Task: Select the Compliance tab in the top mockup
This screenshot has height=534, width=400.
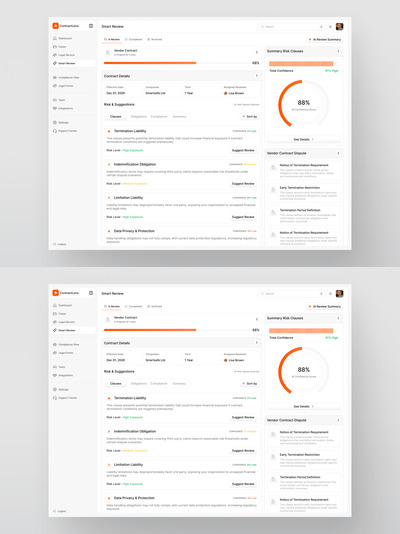Action: coord(159,116)
